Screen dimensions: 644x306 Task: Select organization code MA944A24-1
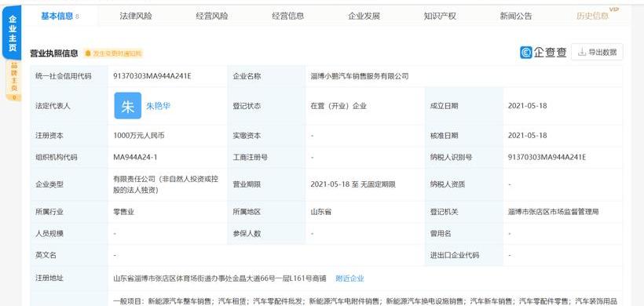point(135,157)
